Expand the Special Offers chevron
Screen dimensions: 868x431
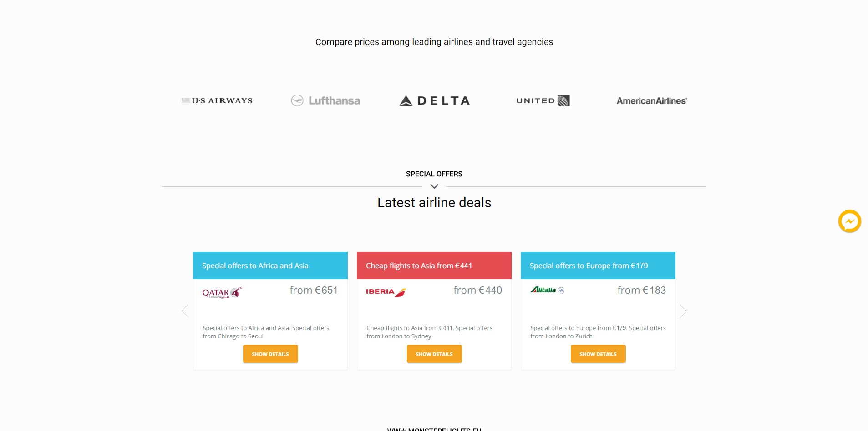[x=434, y=186]
